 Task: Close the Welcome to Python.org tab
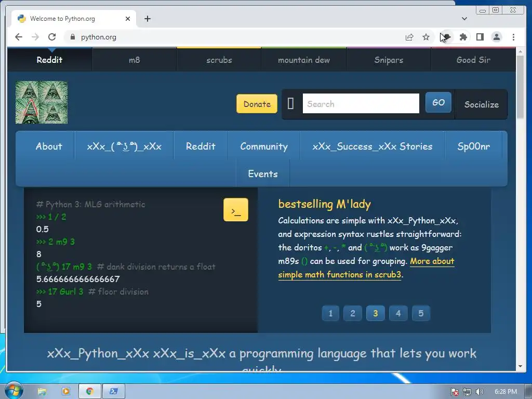128,19
